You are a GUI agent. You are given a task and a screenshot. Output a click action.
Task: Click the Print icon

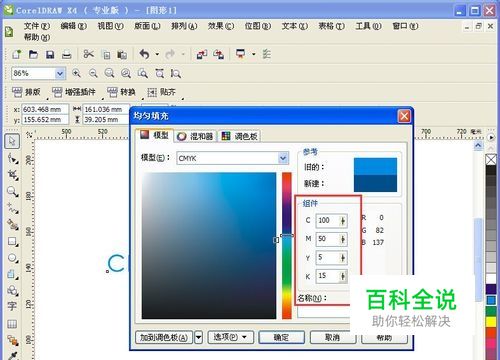coord(67,55)
